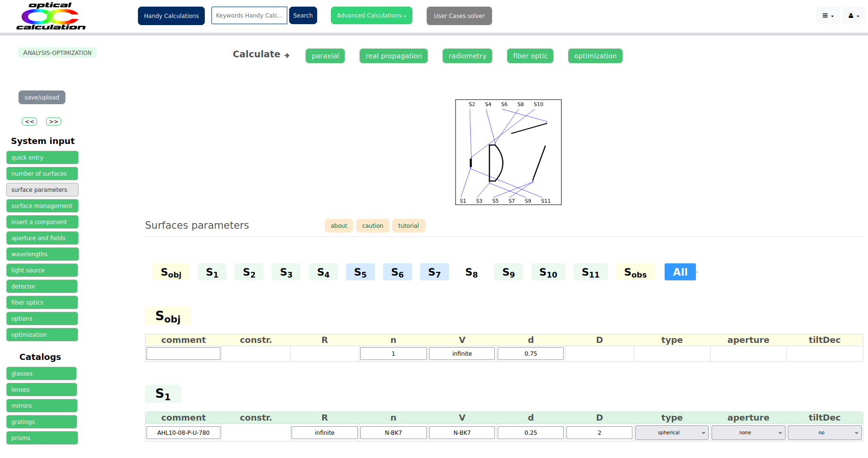Select the S3 surface tab
Screen dimensions: 868x458
[286, 272]
